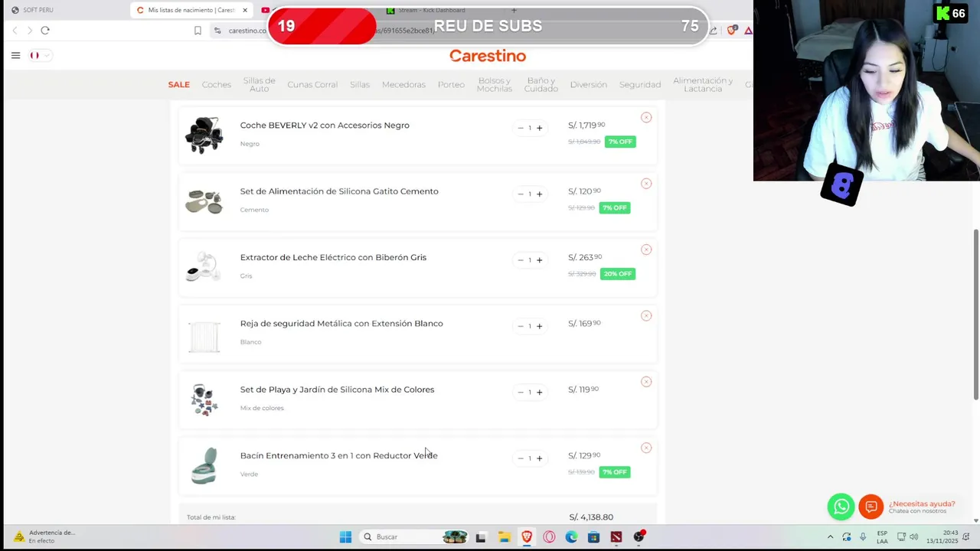Open the Mecedoras category
This screenshot has height=551, width=980.
coord(403,84)
